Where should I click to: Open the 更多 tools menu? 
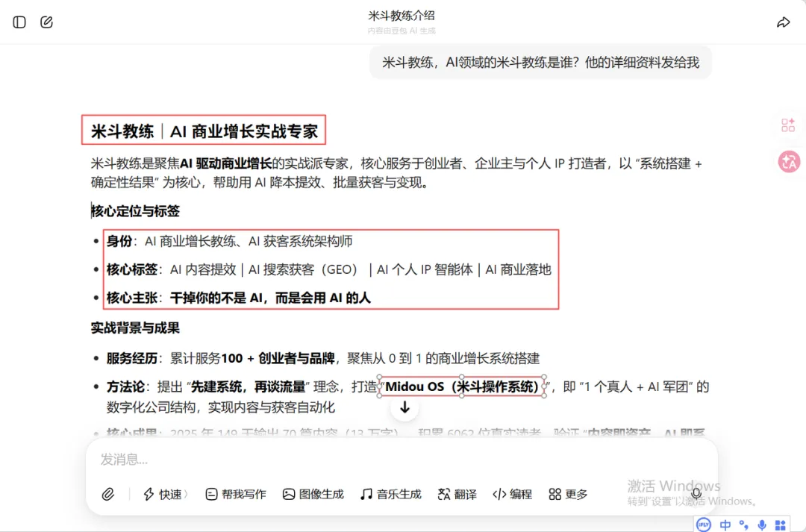coord(568,494)
